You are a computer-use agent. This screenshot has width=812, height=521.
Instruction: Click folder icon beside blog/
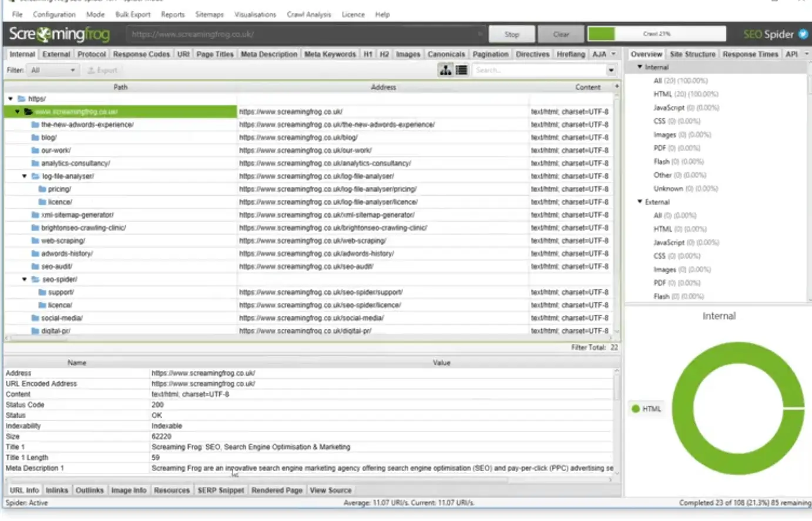(x=35, y=138)
